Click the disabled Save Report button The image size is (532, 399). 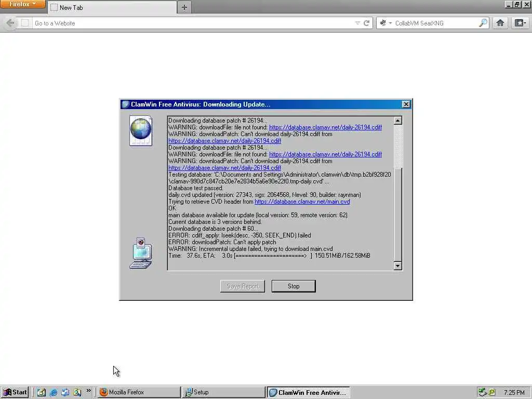242,286
